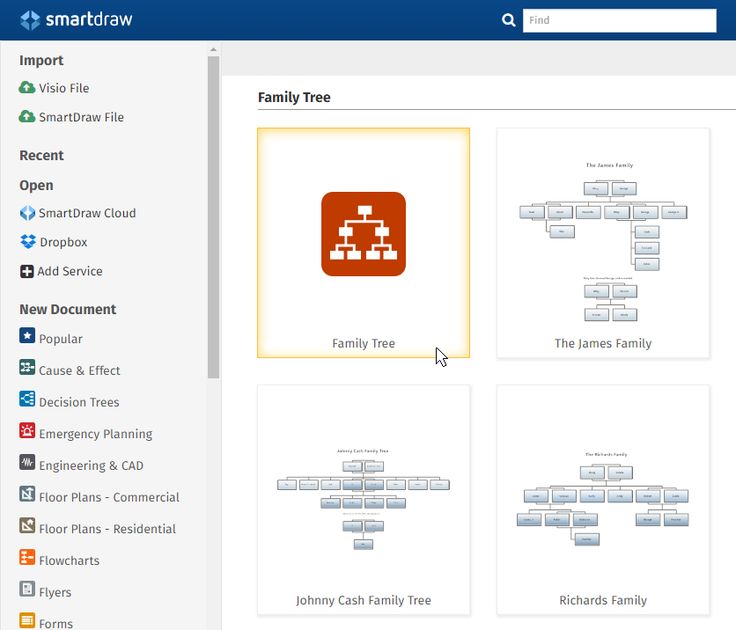Import a SmartDraw File
The width and height of the screenshot is (736, 630).
pyautogui.click(x=81, y=117)
